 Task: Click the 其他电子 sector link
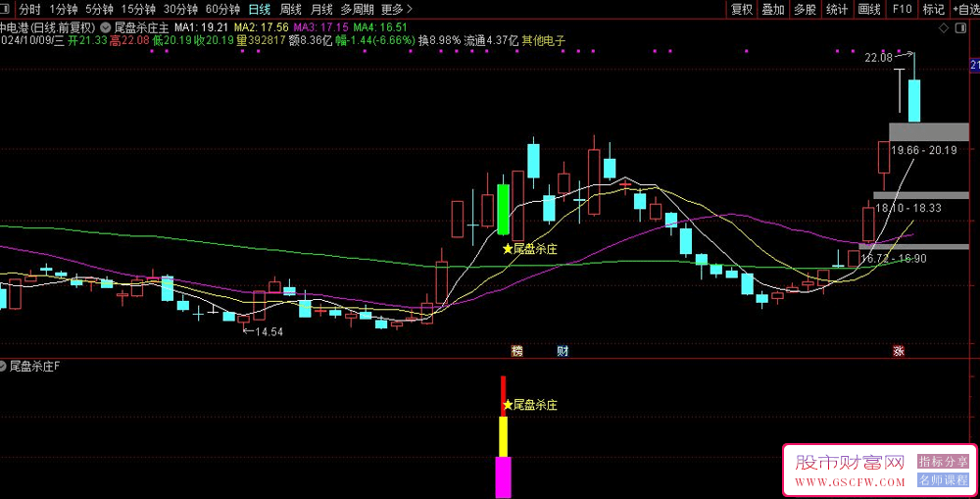544,40
